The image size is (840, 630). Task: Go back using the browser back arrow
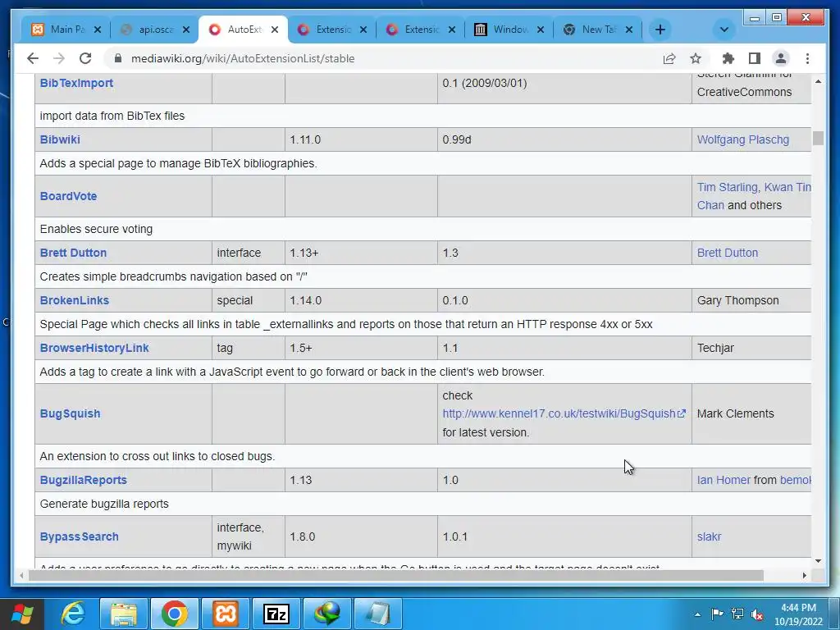[33, 58]
